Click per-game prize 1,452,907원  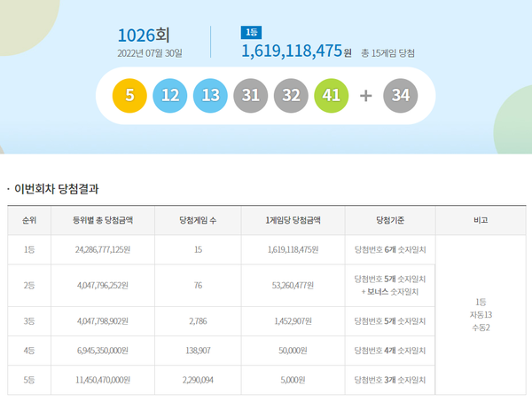click(x=293, y=321)
